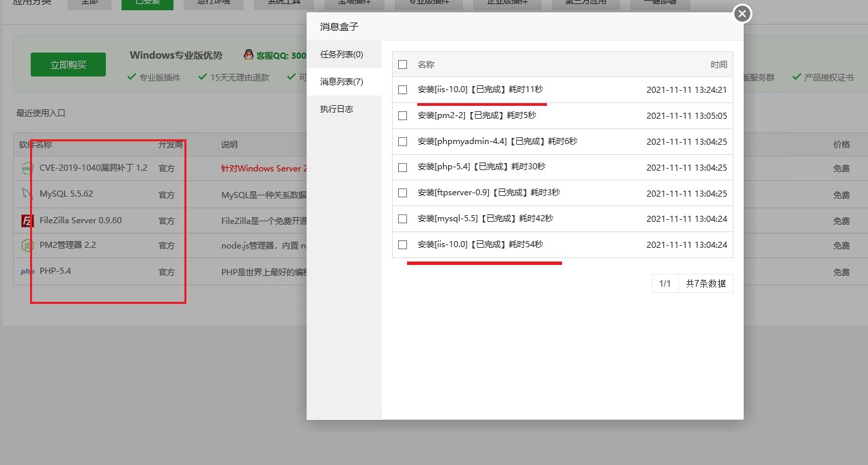The image size is (868, 465).
Task: Open CVE-2019-1040漏洞补丁 1.2 entry
Action: point(94,168)
